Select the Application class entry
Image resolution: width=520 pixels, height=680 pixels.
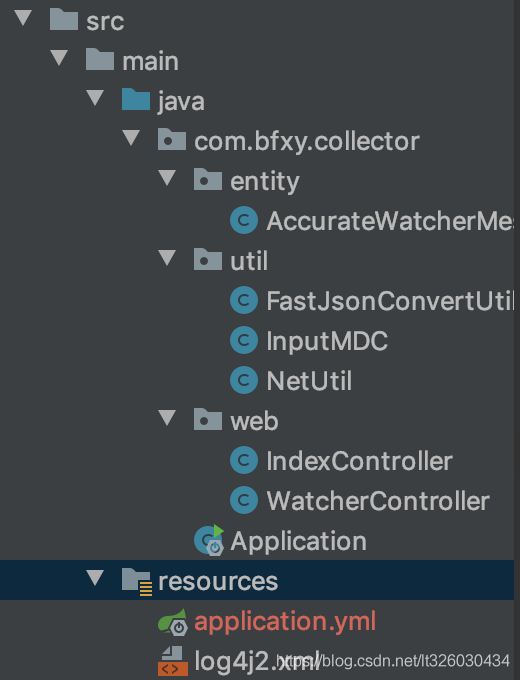[x=298, y=541]
